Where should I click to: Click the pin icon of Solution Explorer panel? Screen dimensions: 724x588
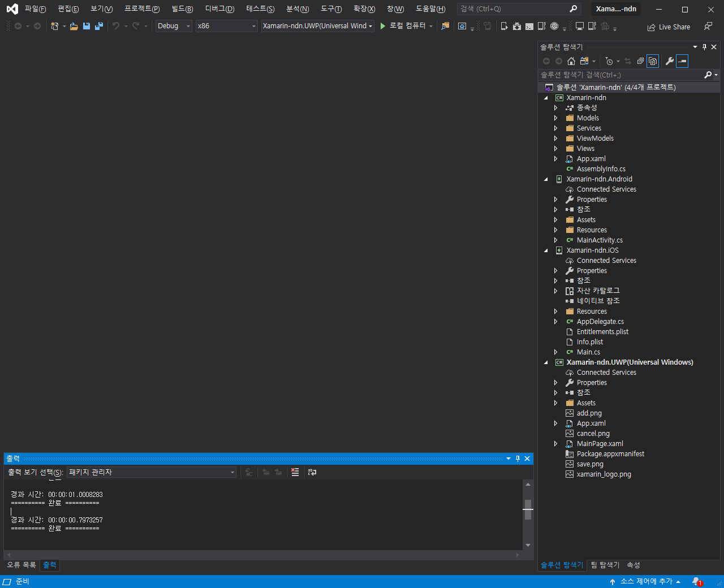[x=704, y=47]
